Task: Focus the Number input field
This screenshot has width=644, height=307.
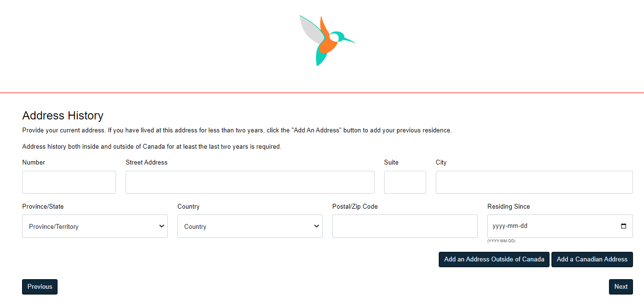Action: click(x=69, y=182)
